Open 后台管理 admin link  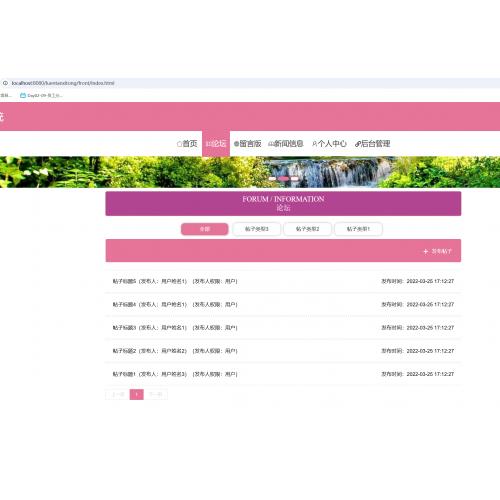[x=373, y=144]
